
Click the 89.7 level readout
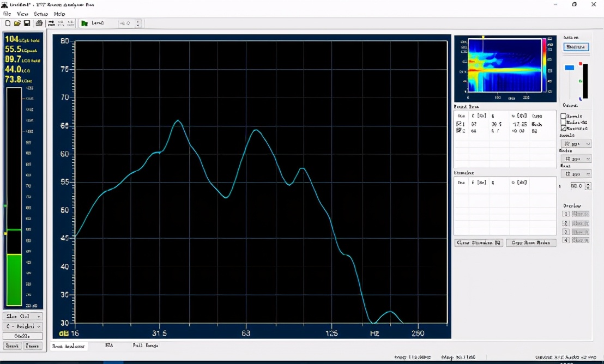point(22,59)
